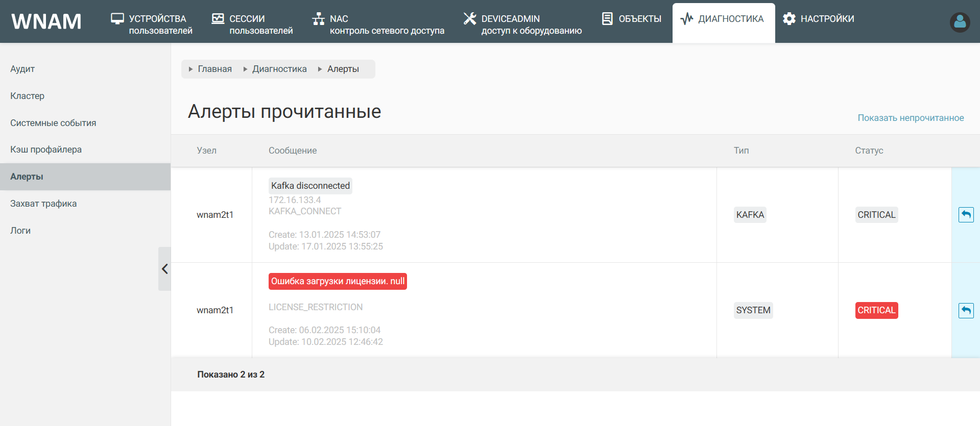The image size is (980, 426).
Task: Click the red license error message badge
Action: tap(338, 281)
